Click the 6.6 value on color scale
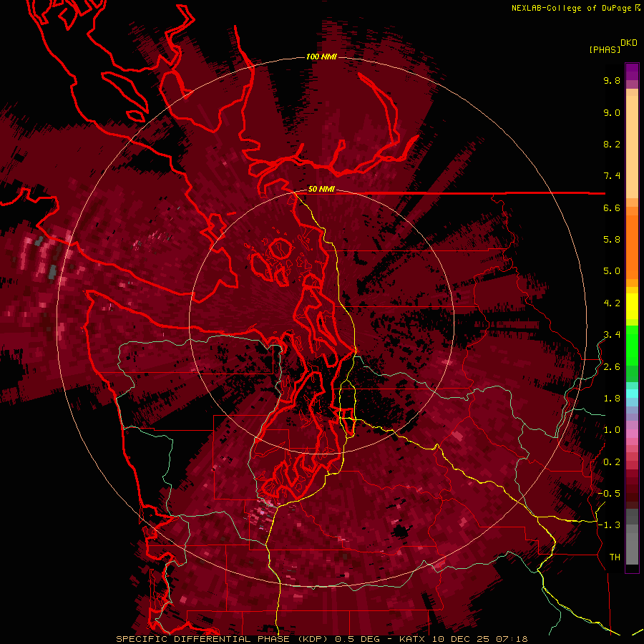 click(612, 208)
